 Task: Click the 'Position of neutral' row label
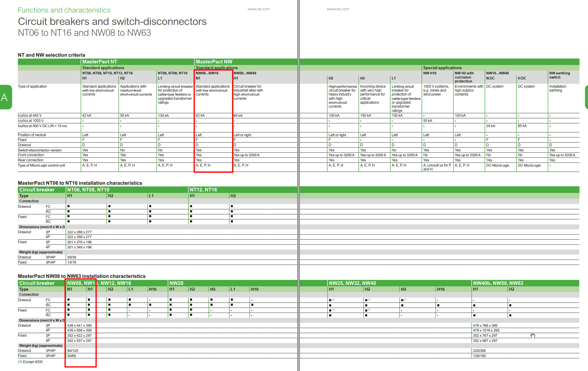[32, 135]
